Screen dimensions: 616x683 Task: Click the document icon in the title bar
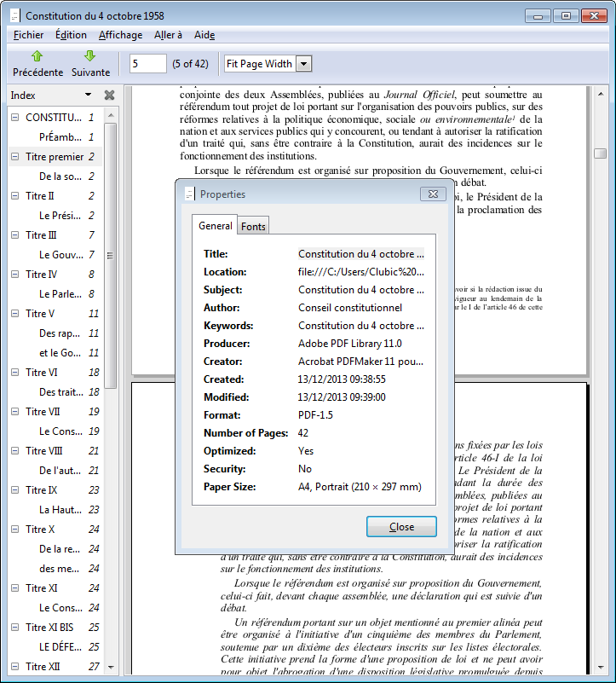pyautogui.click(x=14, y=15)
